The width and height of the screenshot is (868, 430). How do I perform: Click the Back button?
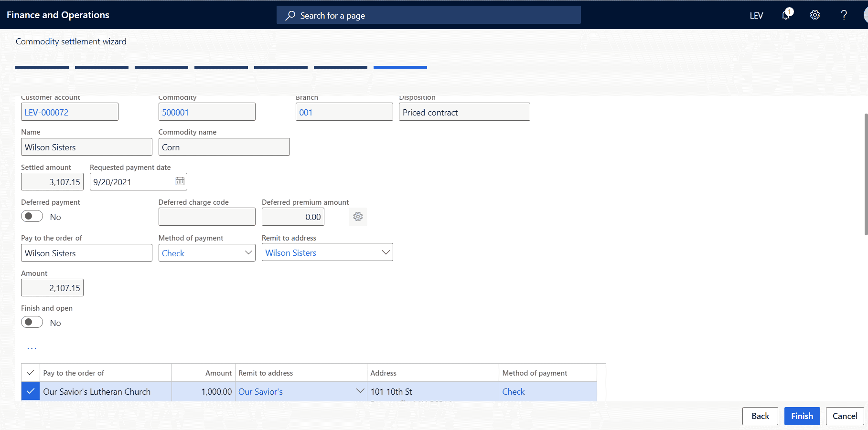click(760, 416)
